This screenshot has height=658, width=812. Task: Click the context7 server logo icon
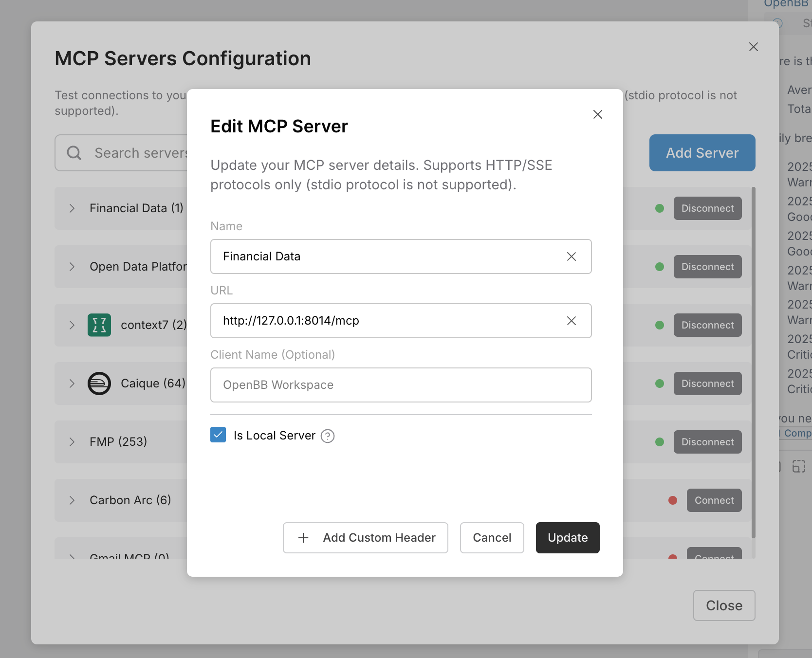point(99,325)
